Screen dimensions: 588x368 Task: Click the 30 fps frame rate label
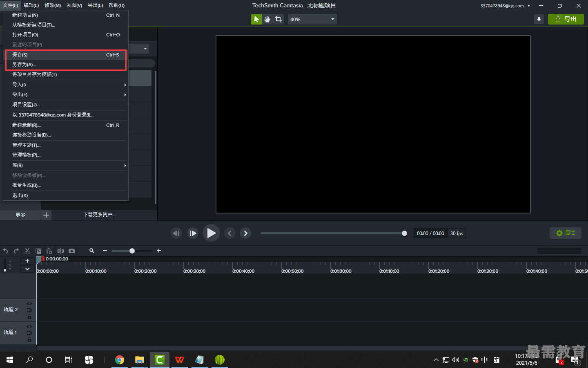click(457, 233)
